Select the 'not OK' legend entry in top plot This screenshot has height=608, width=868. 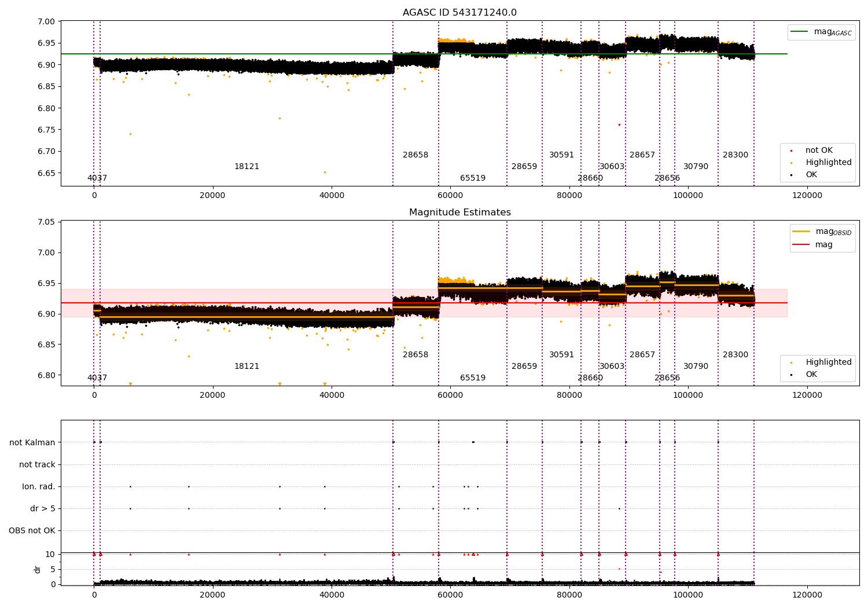pos(819,151)
